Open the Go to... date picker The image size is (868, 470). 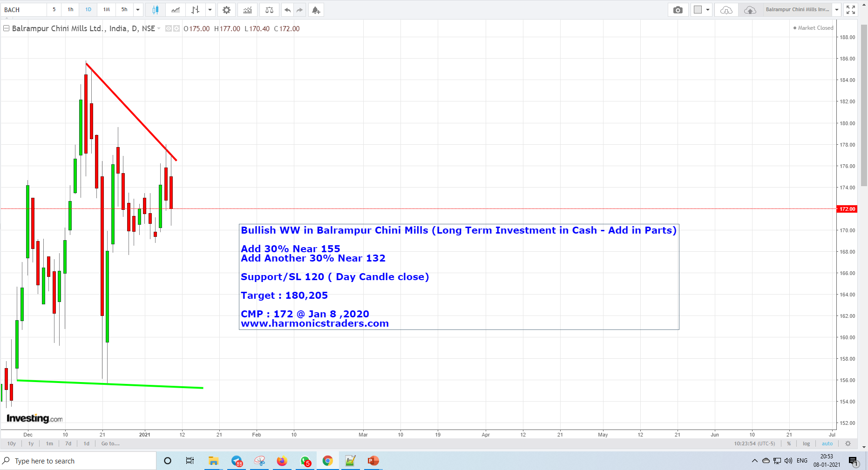pos(110,443)
